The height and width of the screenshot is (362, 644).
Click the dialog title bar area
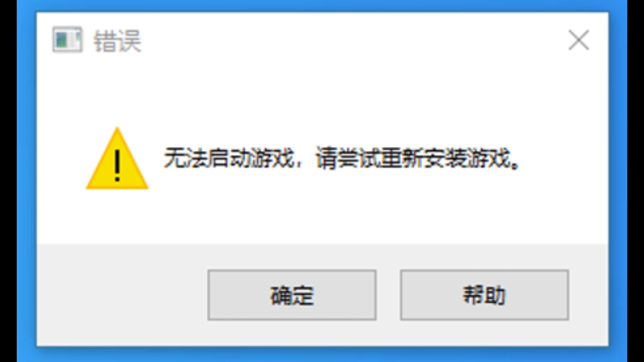322,40
